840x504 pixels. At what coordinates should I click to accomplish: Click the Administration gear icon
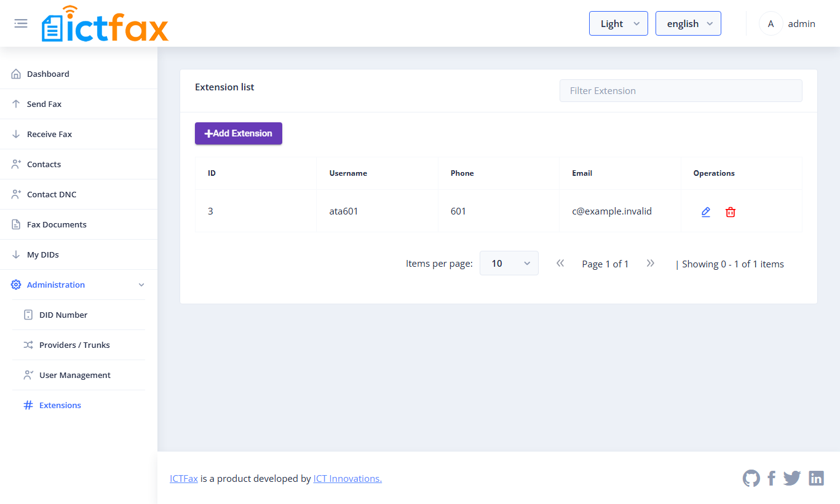click(16, 285)
